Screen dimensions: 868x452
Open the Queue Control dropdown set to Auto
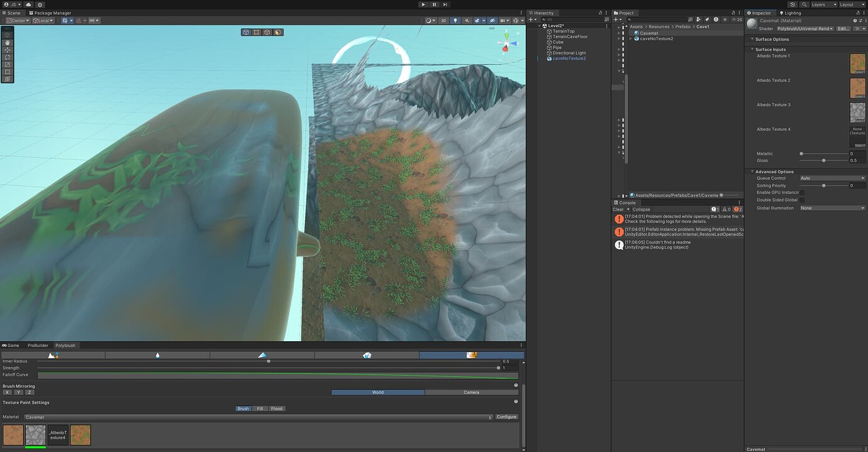(832, 178)
